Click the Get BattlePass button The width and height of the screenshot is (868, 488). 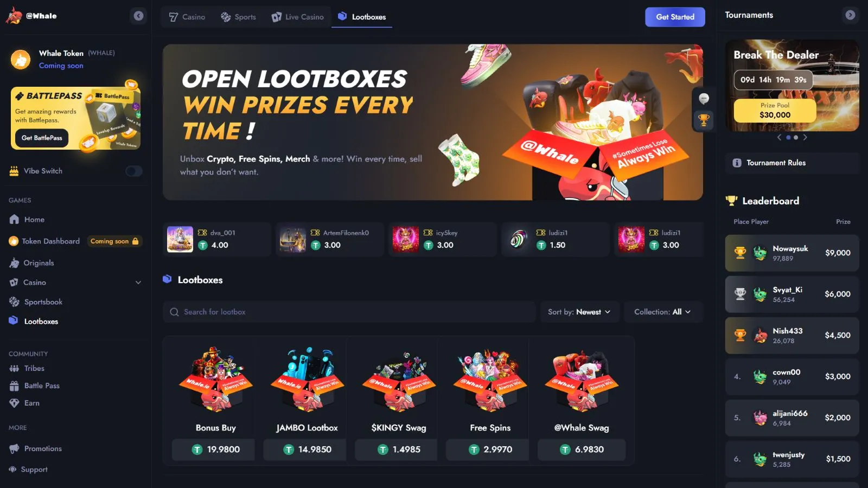[42, 138]
